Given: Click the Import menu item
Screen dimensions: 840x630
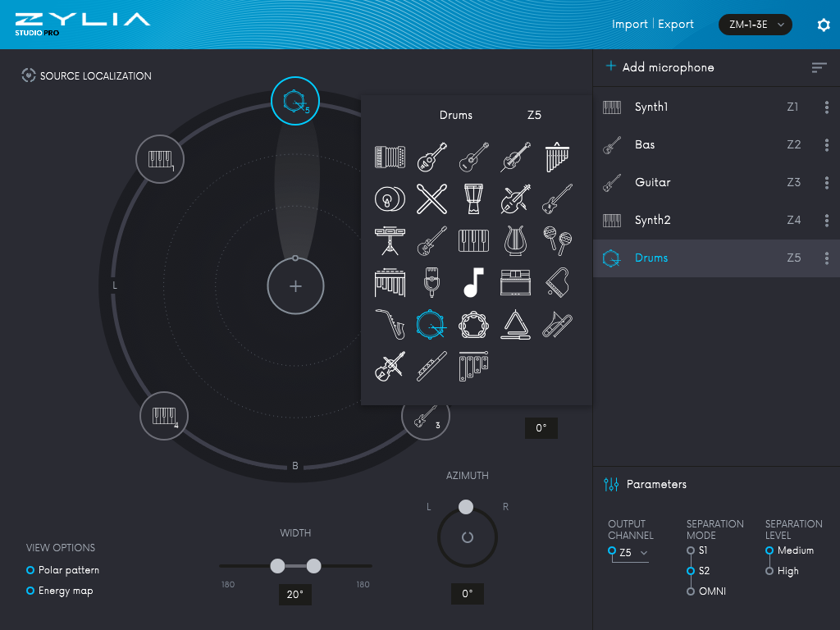Looking at the screenshot, I should [x=630, y=24].
